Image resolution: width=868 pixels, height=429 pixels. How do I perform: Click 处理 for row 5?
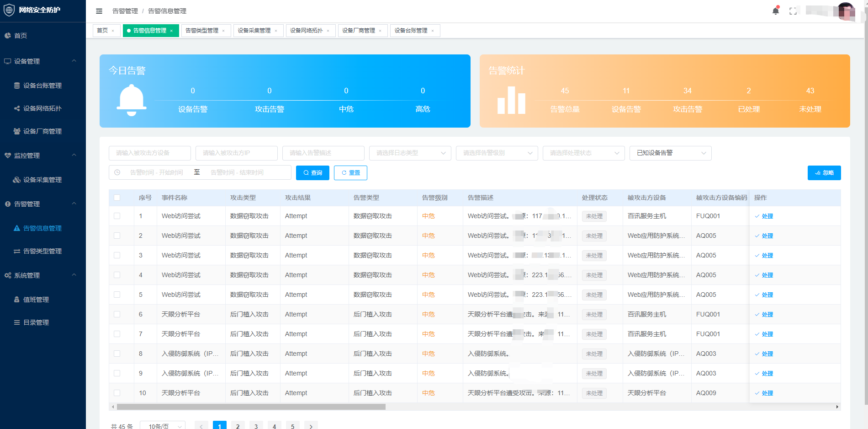[764, 295]
